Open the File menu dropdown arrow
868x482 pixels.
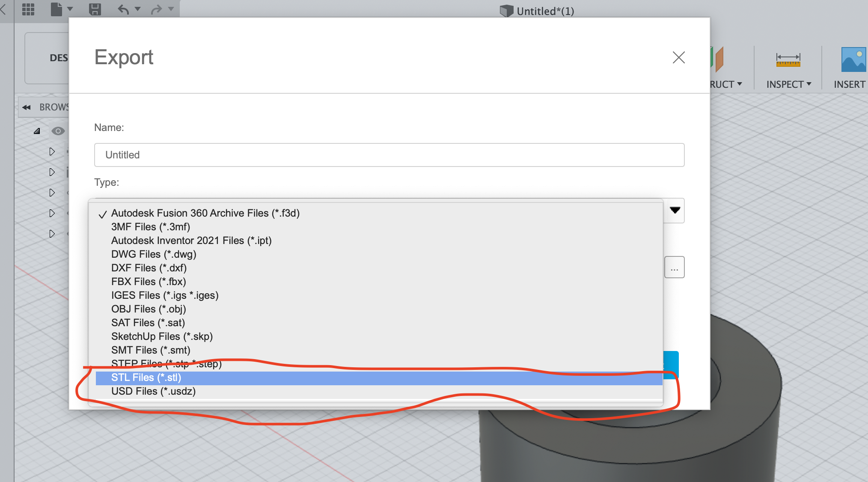70,9
